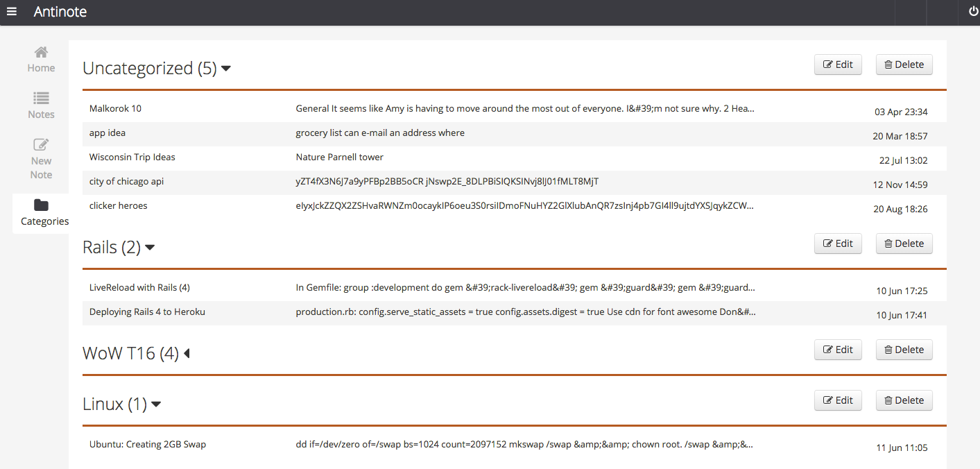980x469 pixels.
Task: Collapse the Rails category arrow
Action: (149, 248)
